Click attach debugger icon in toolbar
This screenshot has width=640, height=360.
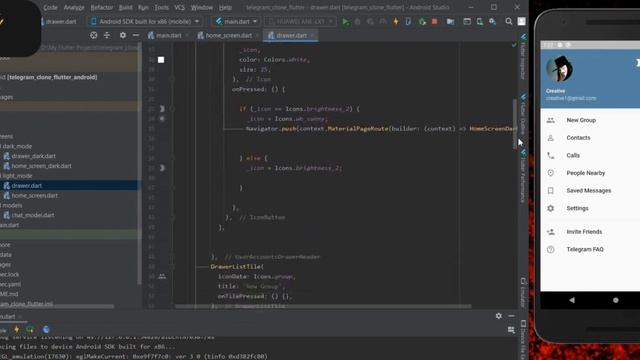click(422, 21)
